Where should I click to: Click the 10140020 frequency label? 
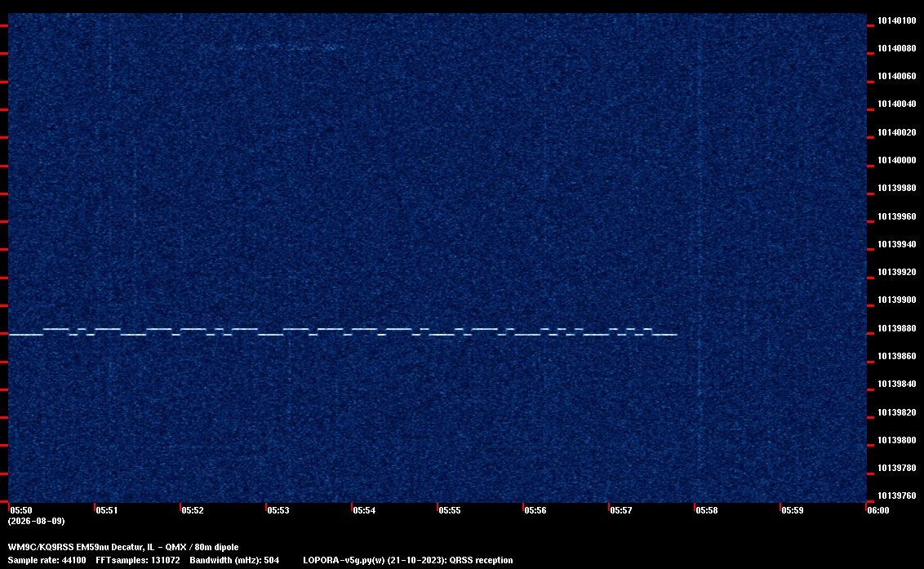(897, 132)
